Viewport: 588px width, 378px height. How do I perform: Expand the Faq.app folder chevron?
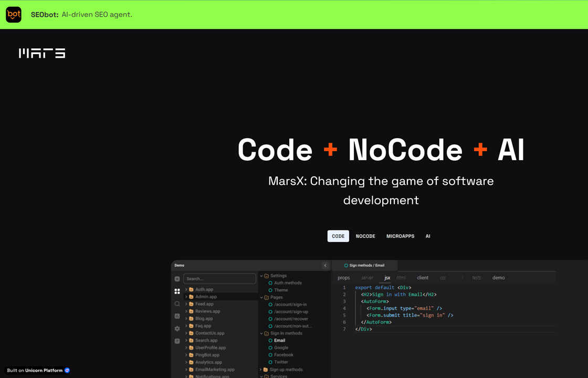tap(186, 326)
